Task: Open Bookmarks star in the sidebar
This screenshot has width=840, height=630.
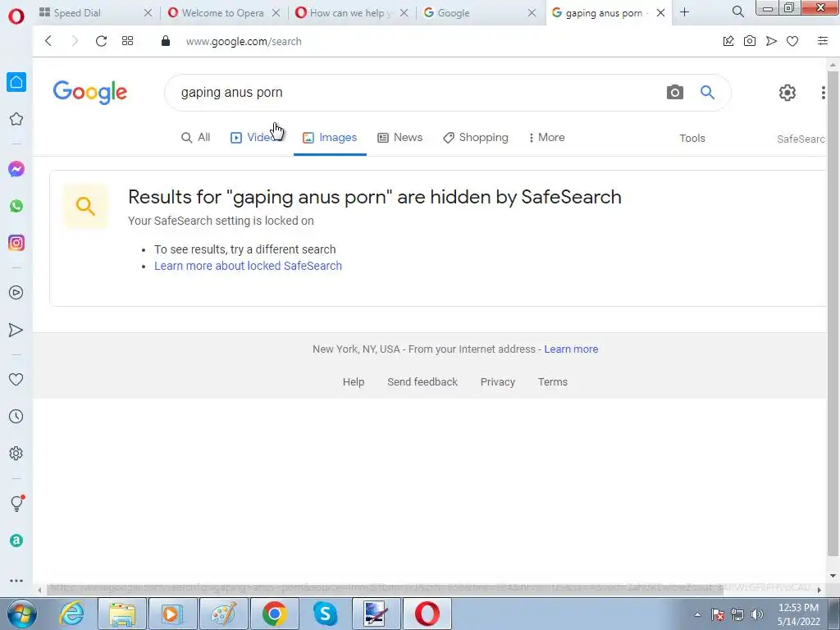Action: coord(16,119)
